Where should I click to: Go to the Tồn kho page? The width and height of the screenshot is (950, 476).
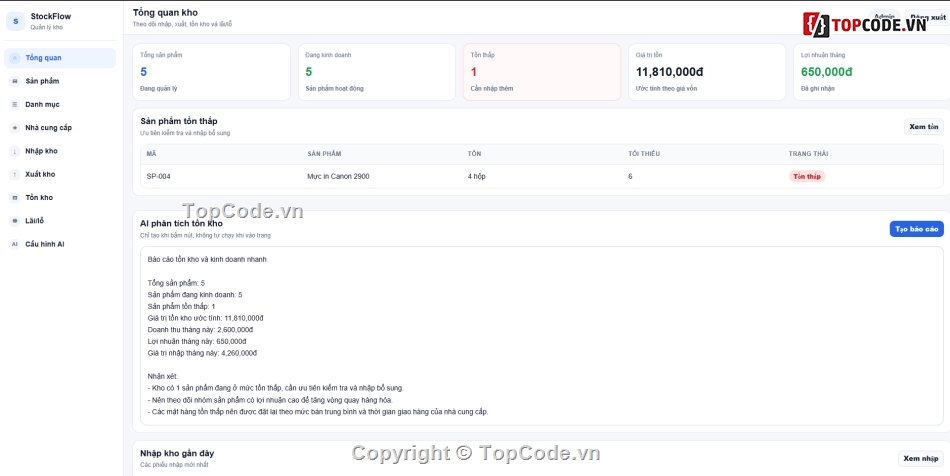coord(60,197)
